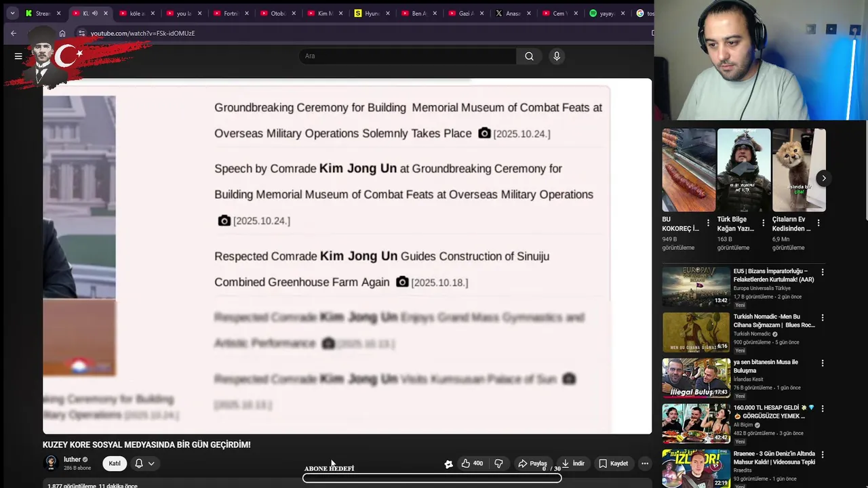Close the Hyund tab

[388, 13]
